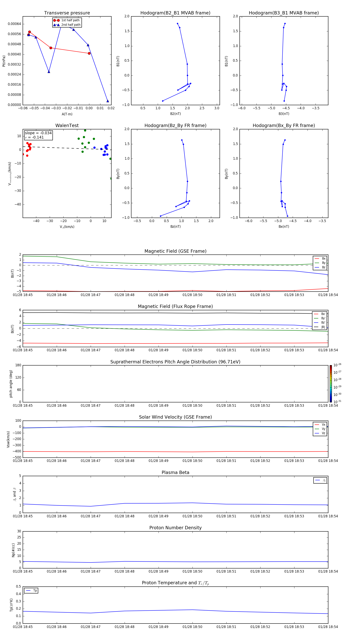Click '-500' tick on Solar Wind Velocity axis
Screen dimensions: 351x644
point(17,457)
